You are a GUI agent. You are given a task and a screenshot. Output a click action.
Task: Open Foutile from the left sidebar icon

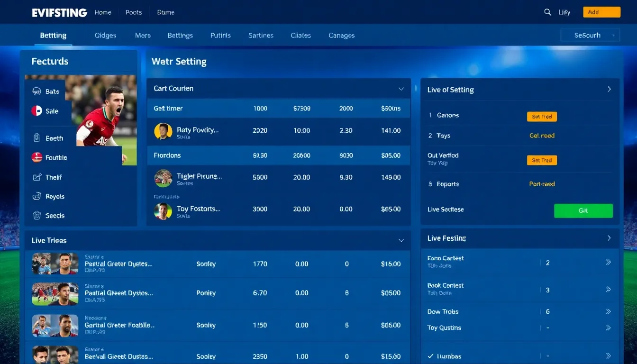click(37, 157)
